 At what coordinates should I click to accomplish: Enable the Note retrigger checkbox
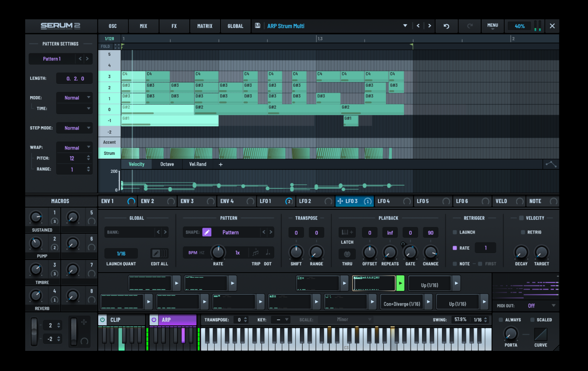point(454,264)
